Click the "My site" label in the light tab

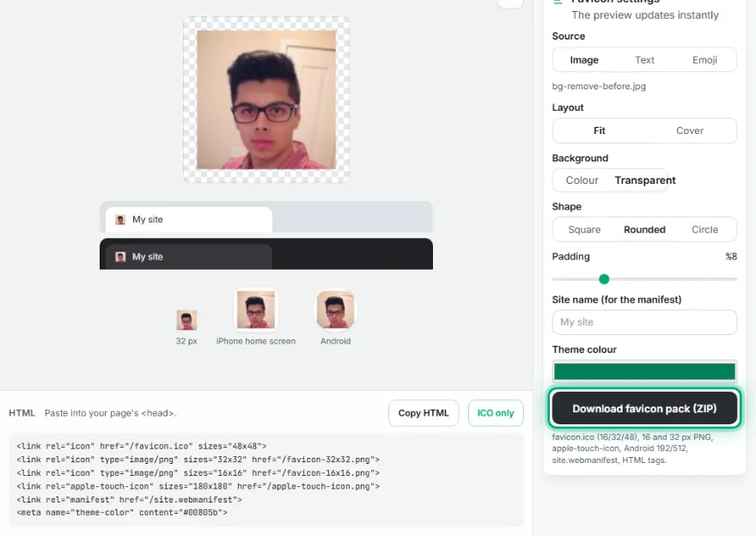point(148,219)
